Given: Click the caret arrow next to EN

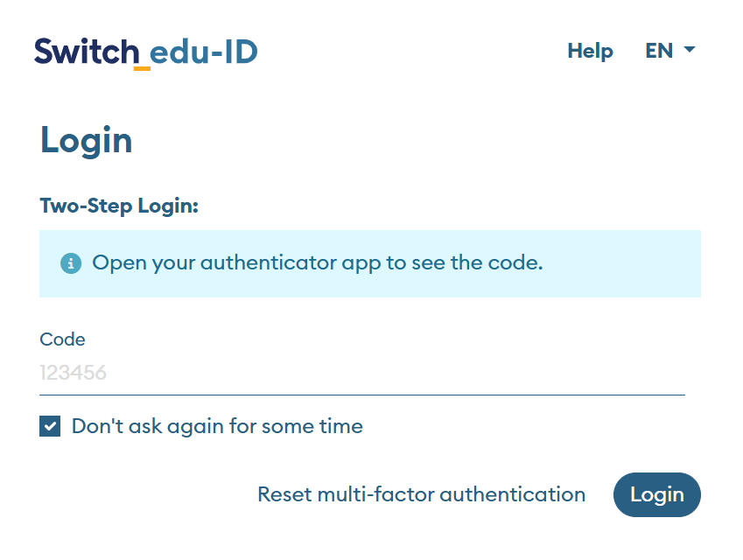Looking at the screenshot, I should 689,50.
